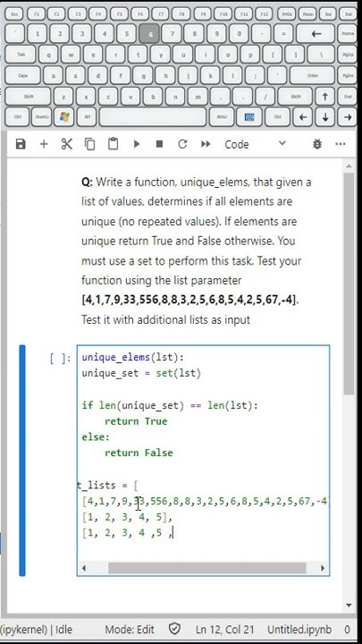
Task: Click the Windows logo key
Action: pos(64,117)
